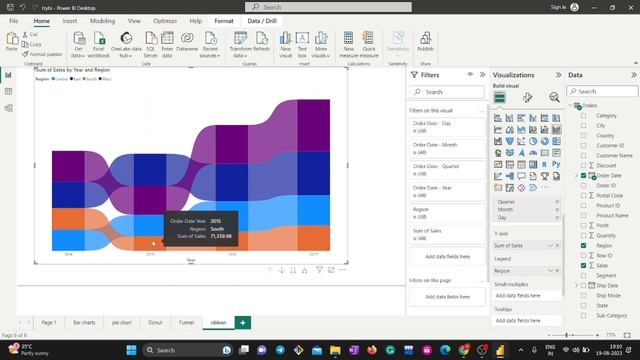
Task: Add a new report page
Action: [x=243, y=322]
